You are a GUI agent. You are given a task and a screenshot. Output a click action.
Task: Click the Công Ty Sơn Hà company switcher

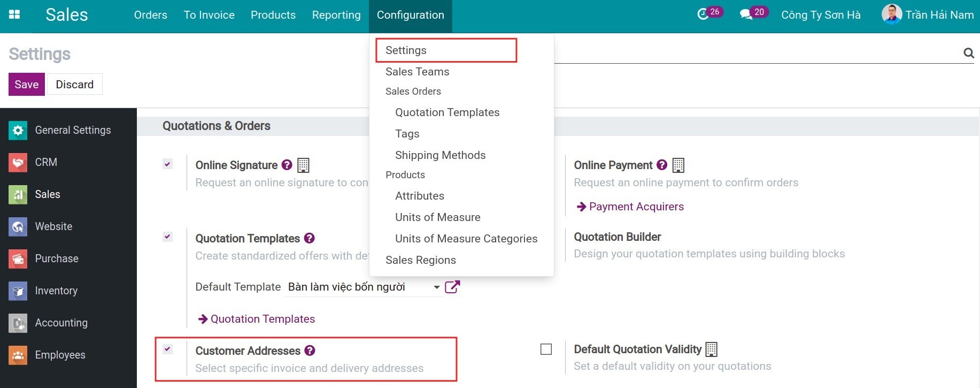click(x=821, y=15)
